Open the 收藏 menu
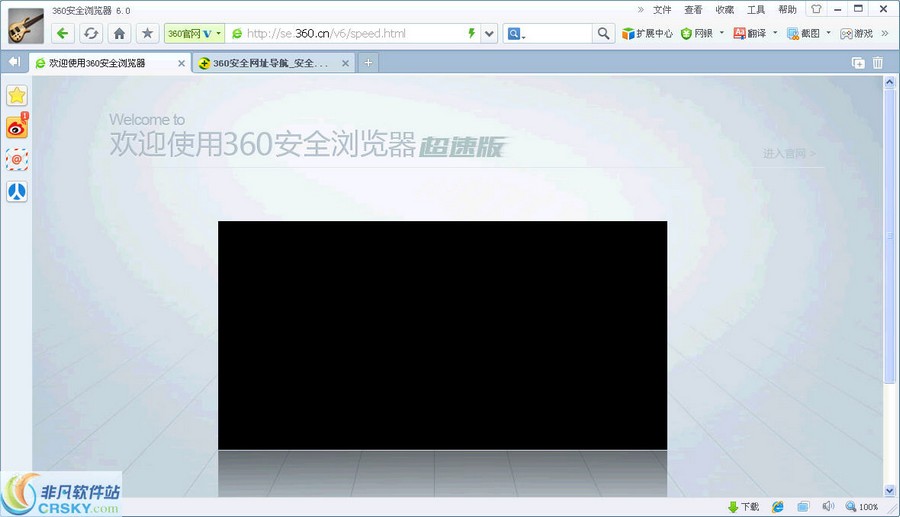Screen dimensions: 900x517 click(x=724, y=10)
